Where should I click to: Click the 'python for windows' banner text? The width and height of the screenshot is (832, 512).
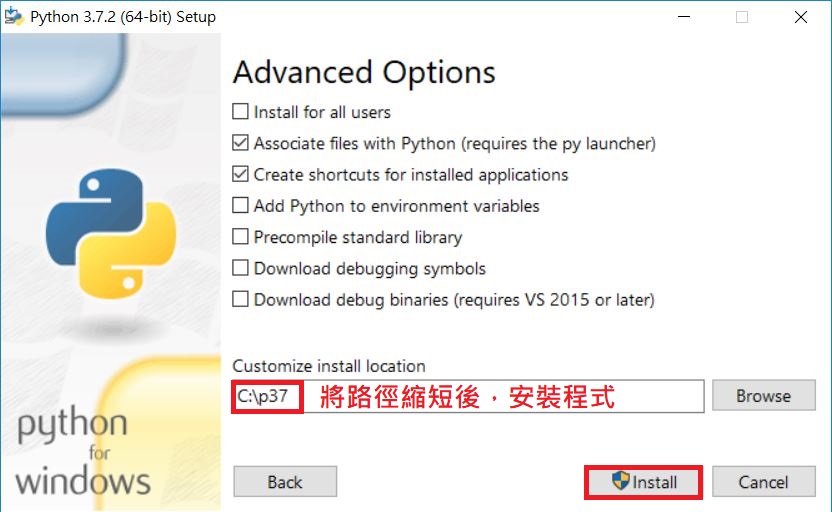click(x=83, y=451)
